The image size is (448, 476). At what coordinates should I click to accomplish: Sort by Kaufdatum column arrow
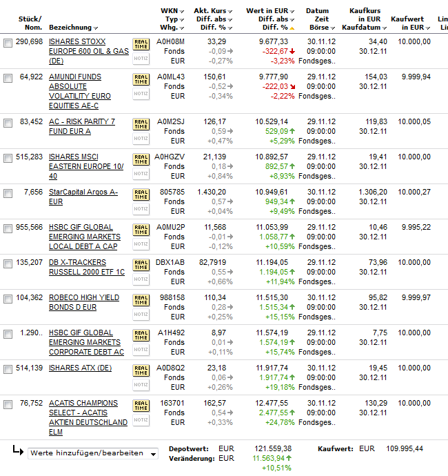(x=385, y=28)
